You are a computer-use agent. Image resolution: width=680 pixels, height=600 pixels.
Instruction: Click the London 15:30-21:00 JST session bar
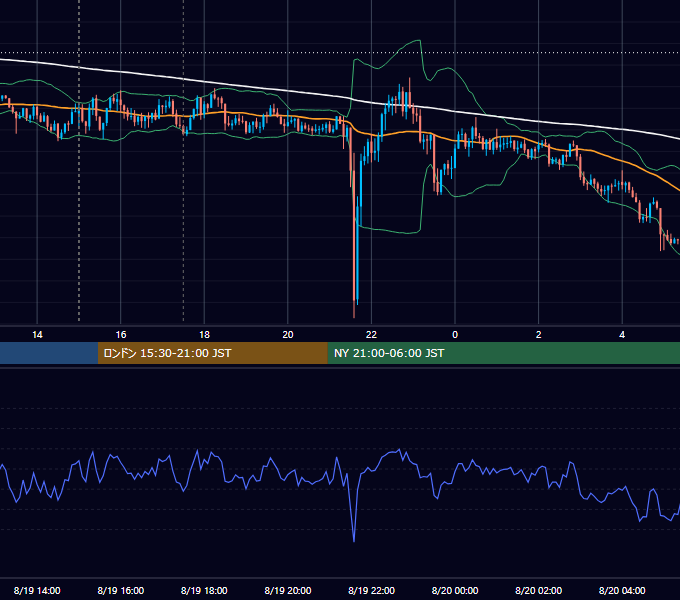(212, 353)
